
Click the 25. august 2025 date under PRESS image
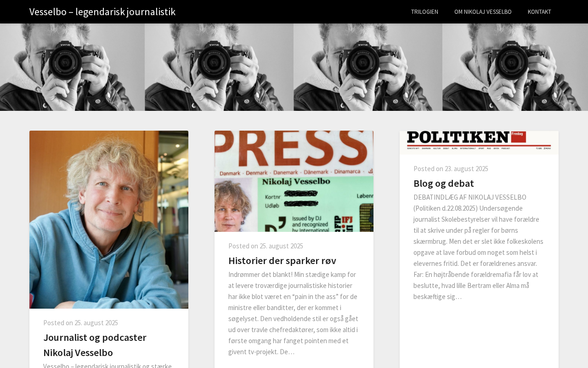pyautogui.click(x=281, y=246)
